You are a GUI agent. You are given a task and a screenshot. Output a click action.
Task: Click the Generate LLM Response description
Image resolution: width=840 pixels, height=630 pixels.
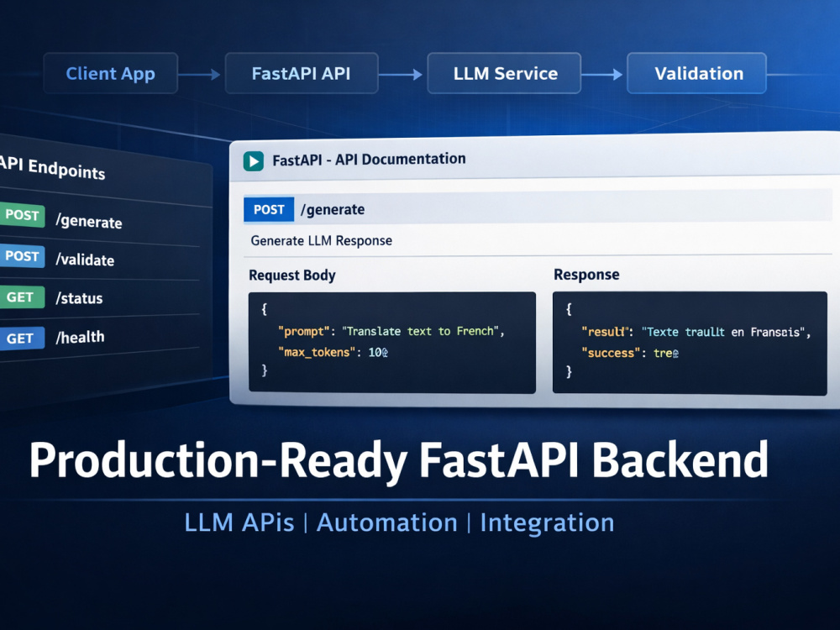click(x=322, y=240)
